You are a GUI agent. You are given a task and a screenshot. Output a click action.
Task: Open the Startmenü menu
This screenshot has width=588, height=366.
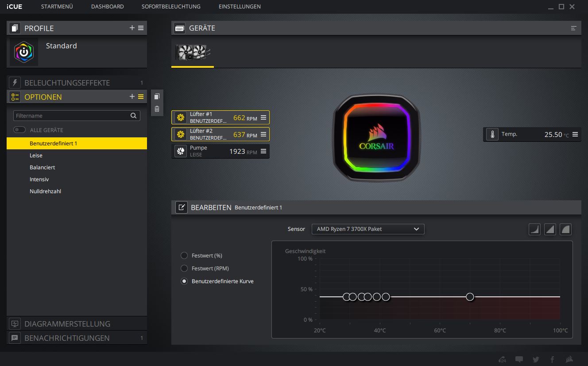pos(57,7)
